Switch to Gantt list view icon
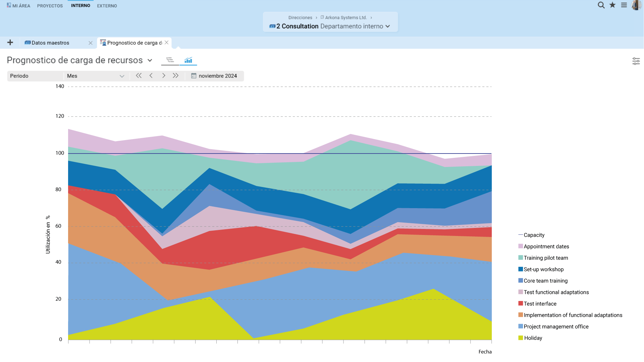This screenshot has height=362, width=644. [170, 60]
